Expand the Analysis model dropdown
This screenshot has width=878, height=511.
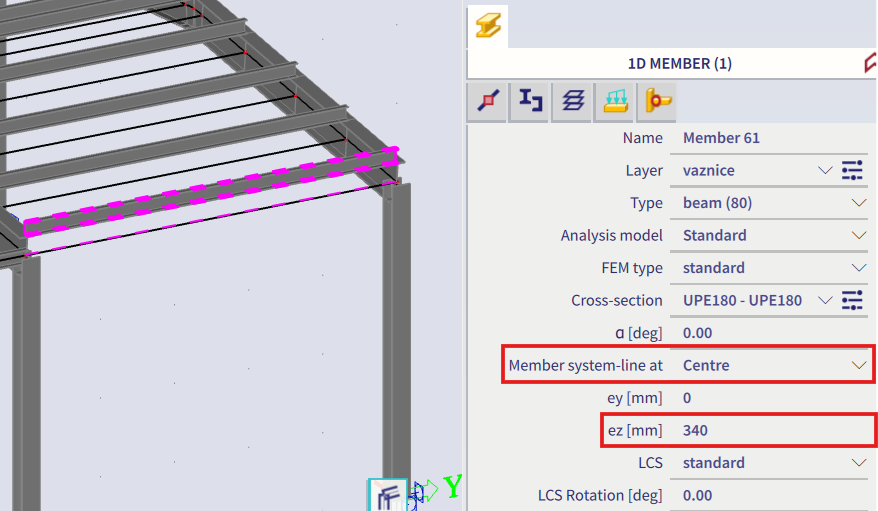[859, 236]
